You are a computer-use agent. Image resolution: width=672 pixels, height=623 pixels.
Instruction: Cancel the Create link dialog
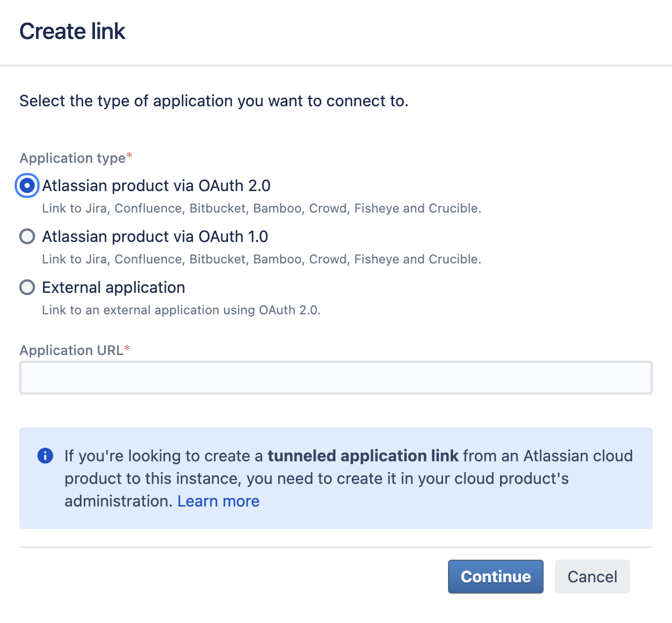592,577
